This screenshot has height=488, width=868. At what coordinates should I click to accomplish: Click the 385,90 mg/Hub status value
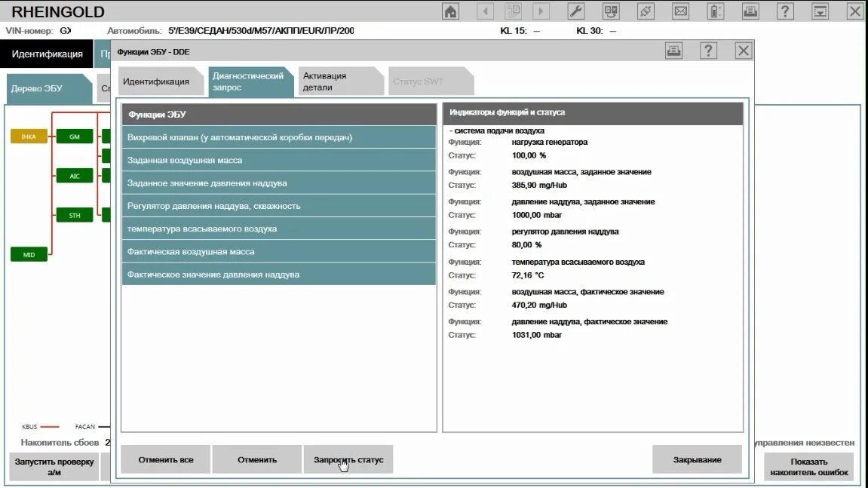pyautogui.click(x=539, y=185)
